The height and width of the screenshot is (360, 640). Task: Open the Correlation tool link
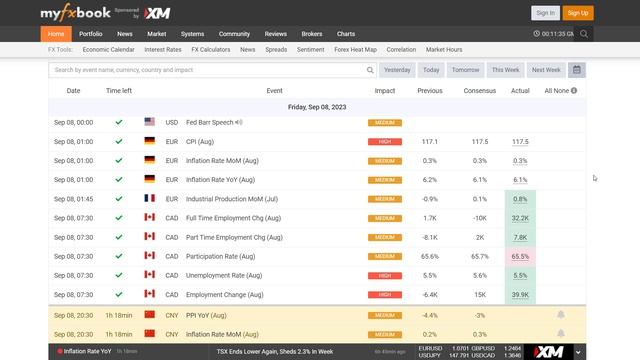401,49
